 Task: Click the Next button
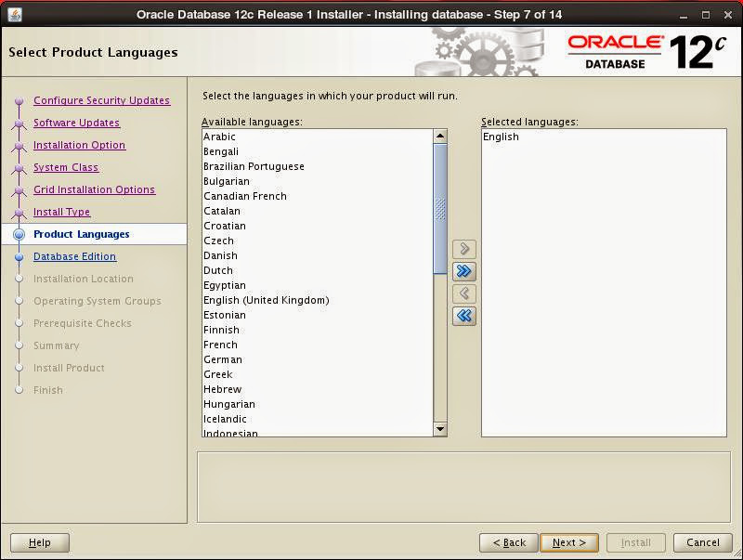tap(569, 542)
